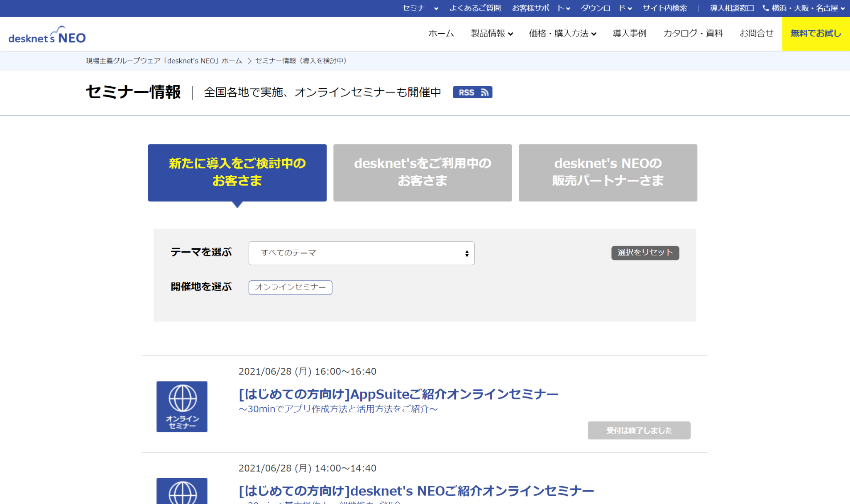Viewport: 850px width, 504px height.
Task: Open サイト内検索
Action: coord(665,8)
